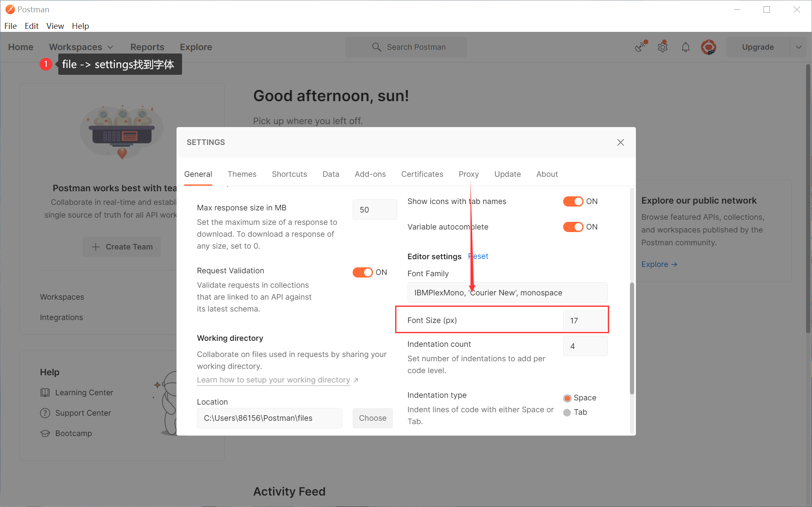
Task: Click the working directory Location input field
Action: coord(270,418)
